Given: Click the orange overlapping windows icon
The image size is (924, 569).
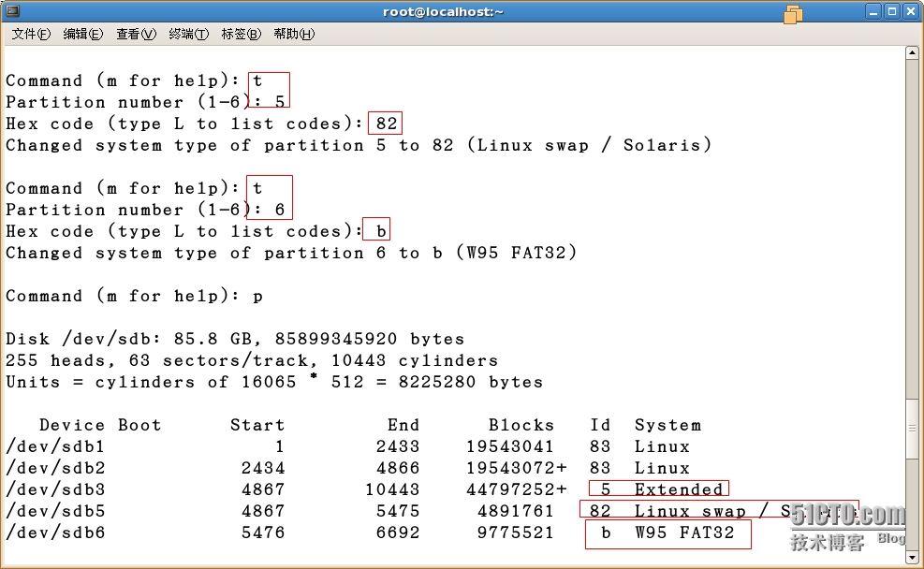Looking at the screenshot, I should point(793,14).
